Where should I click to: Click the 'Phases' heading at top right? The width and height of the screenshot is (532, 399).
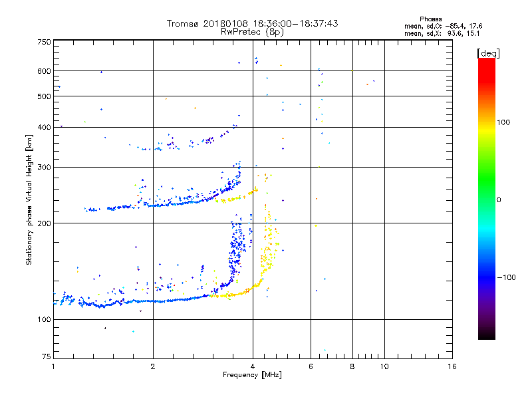pos(430,19)
